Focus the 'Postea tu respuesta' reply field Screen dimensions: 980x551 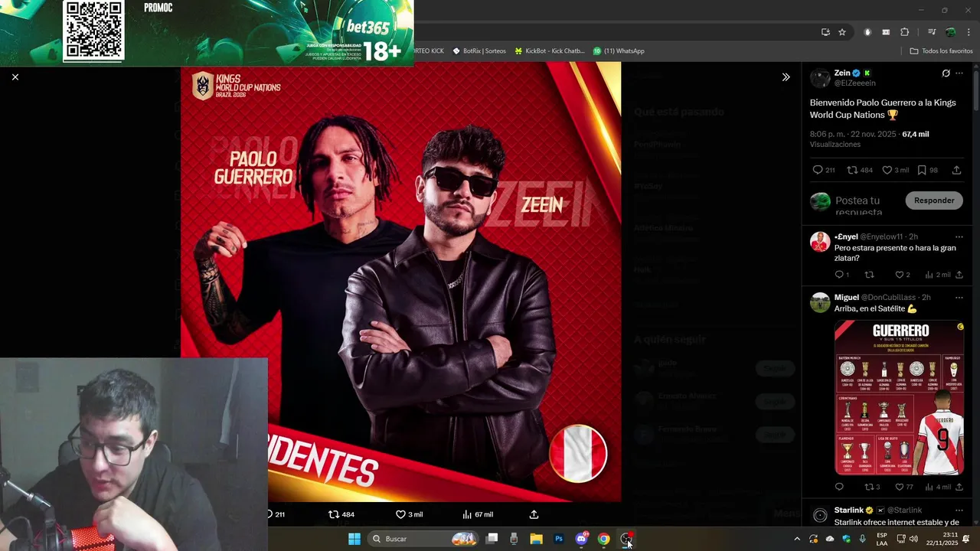coord(867,205)
